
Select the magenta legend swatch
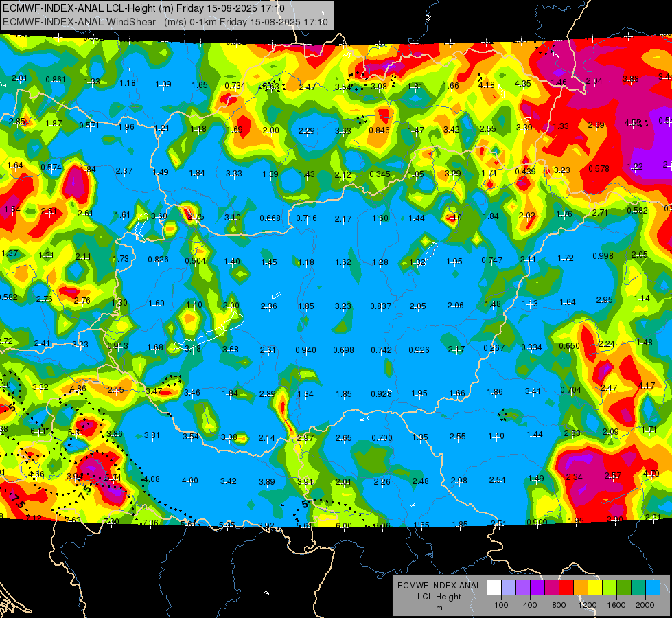[x=552, y=588]
